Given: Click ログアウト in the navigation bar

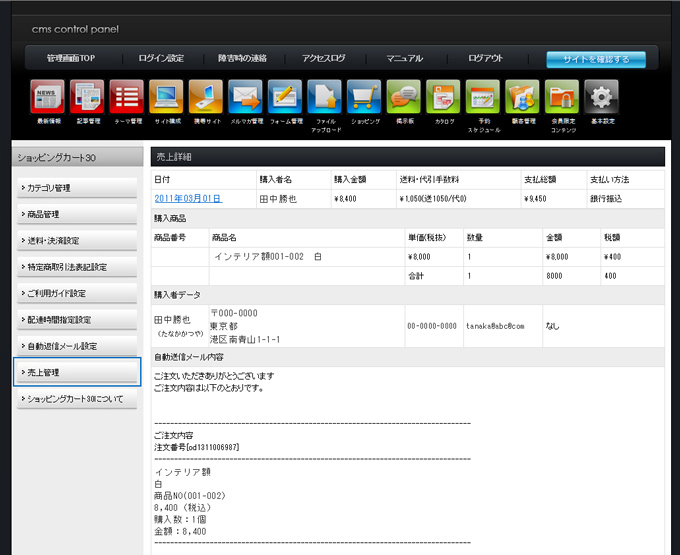Looking at the screenshot, I should [x=485, y=59].
